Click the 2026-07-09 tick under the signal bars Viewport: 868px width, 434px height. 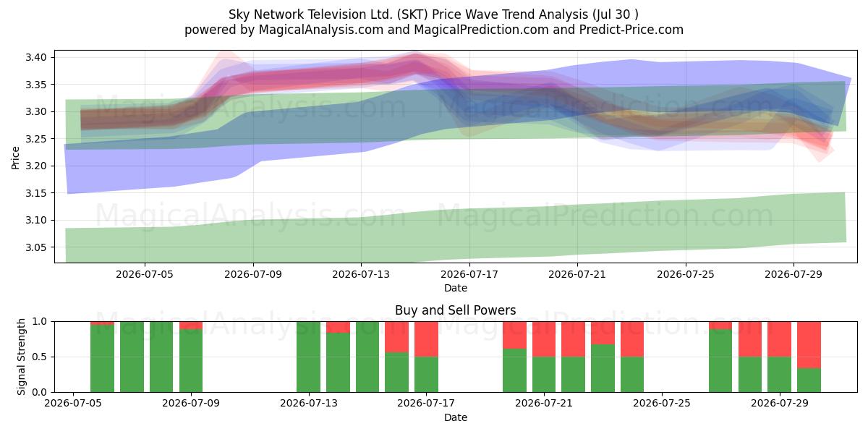(191, 404)
